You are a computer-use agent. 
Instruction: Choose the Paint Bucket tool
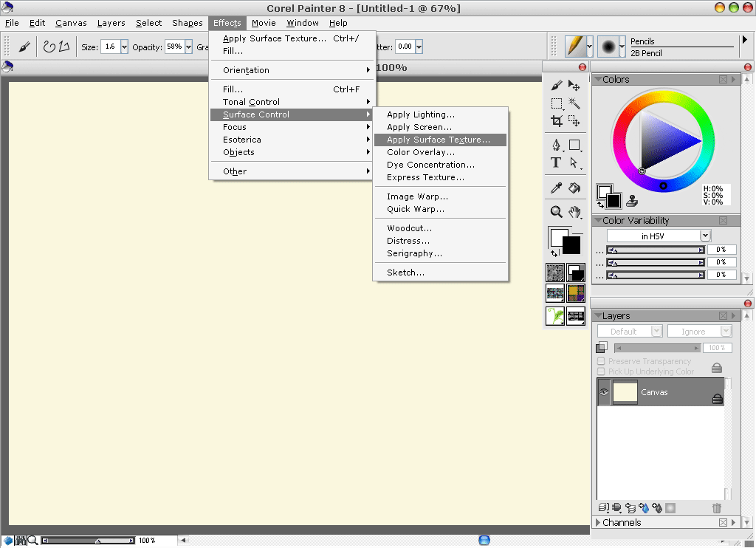click(x=574, y=188)
